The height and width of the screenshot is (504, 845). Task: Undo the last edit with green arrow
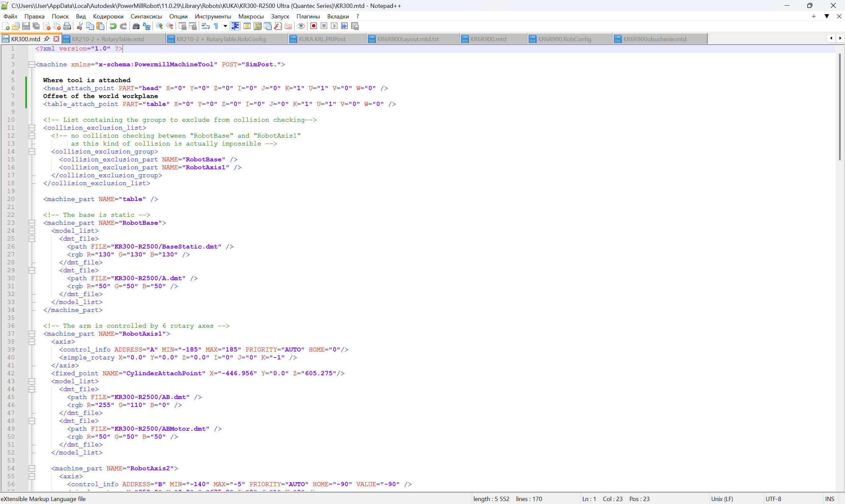[113, 26]
